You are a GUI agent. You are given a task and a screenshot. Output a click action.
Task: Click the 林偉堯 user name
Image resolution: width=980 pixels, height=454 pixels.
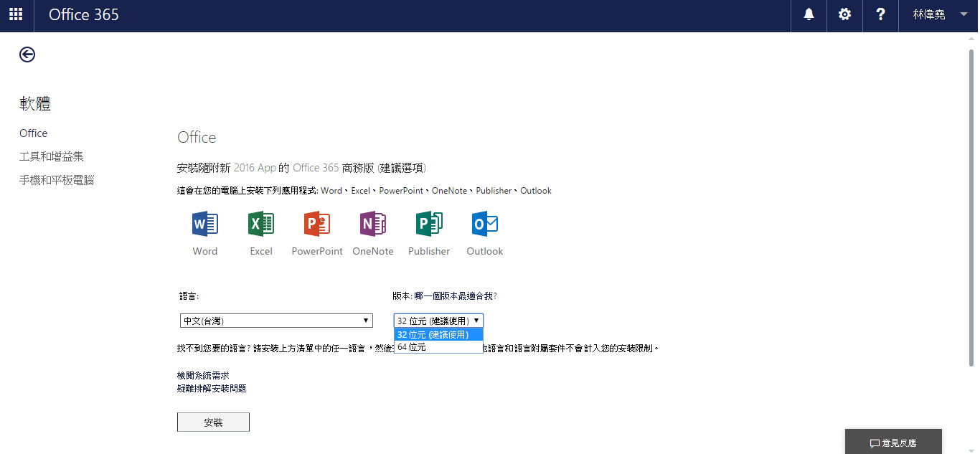tap(928, 14)
